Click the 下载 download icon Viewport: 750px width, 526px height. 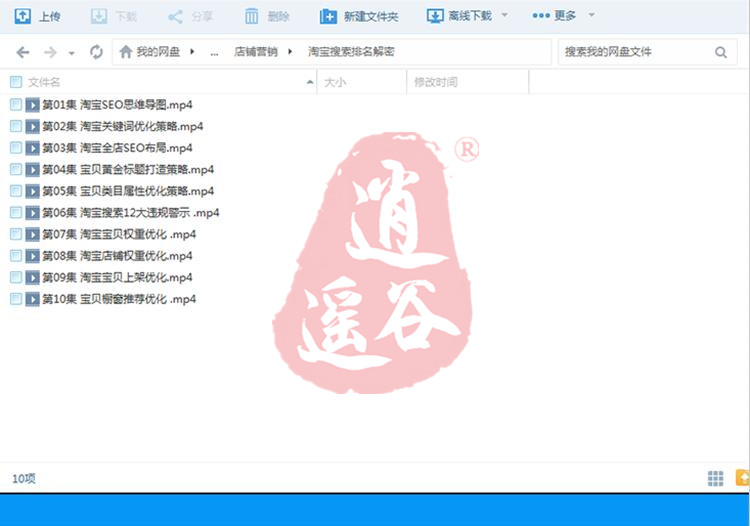coord(99,16)
